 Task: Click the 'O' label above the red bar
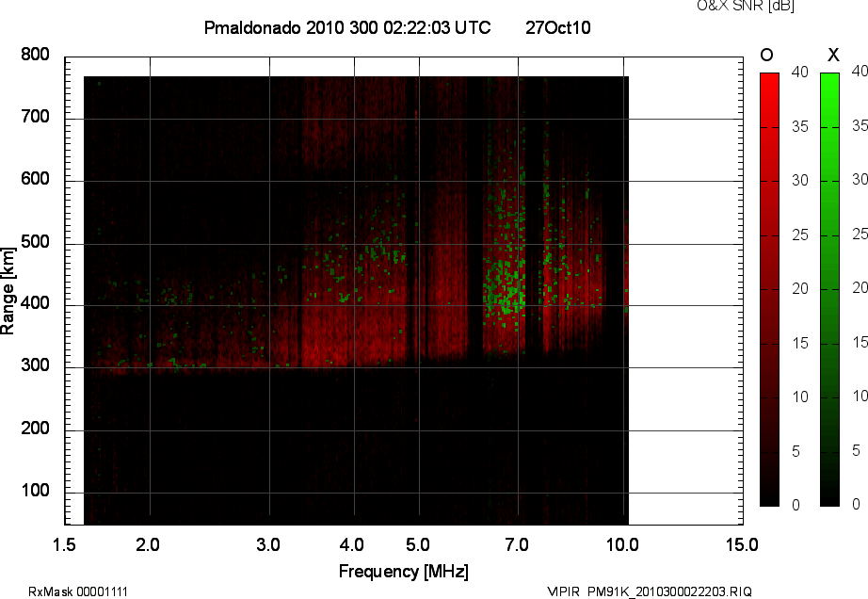click(767, 56)
